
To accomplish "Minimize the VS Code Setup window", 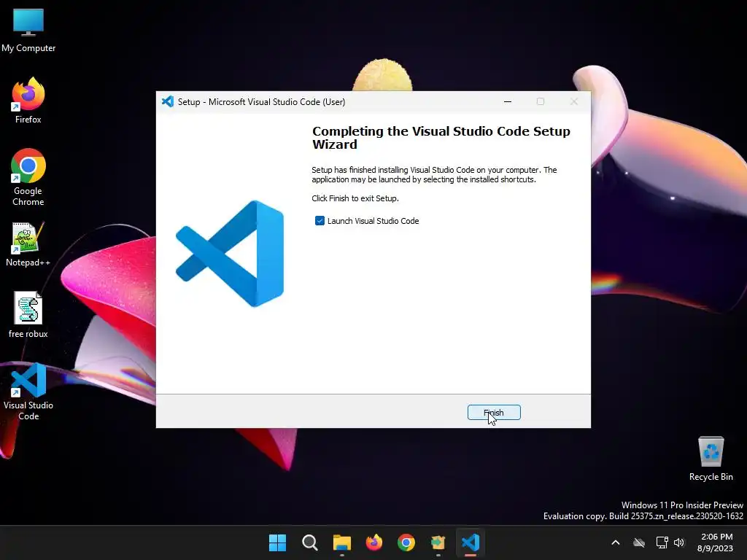I will (508, 101).
